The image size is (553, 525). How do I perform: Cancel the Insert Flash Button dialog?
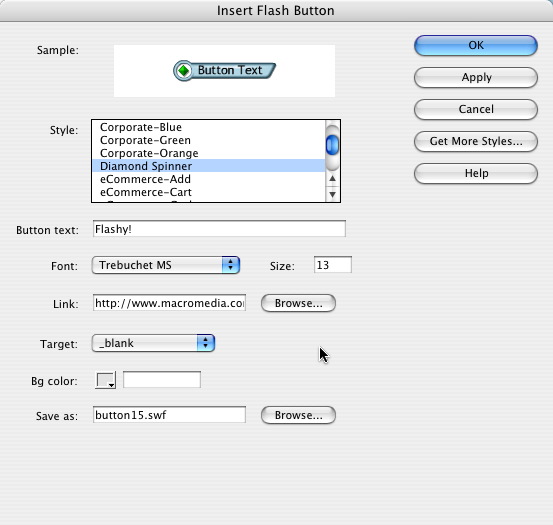click(476, 109)
